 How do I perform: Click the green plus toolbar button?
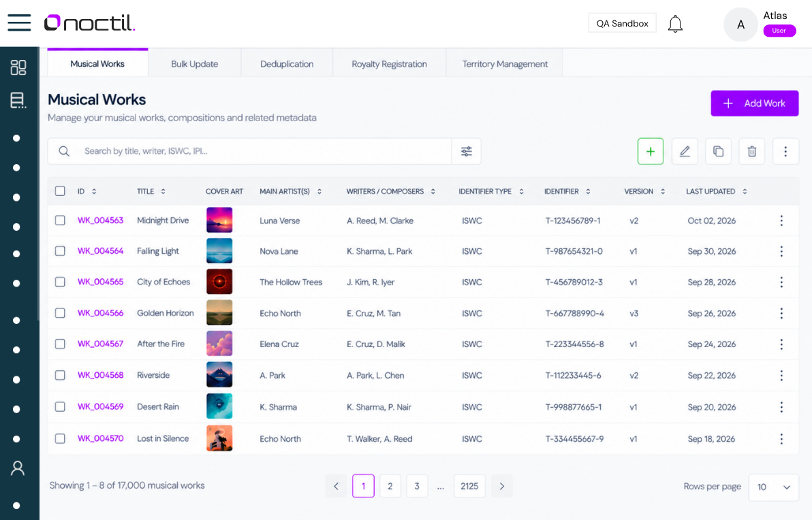point(651,151)
